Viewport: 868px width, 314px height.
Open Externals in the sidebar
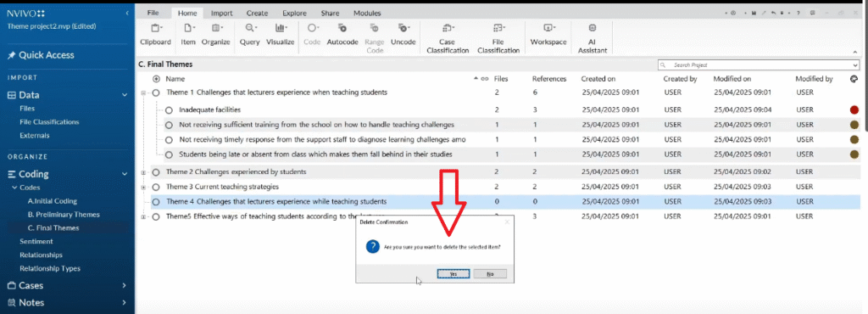pyautogui.click(x=34, y=135)
